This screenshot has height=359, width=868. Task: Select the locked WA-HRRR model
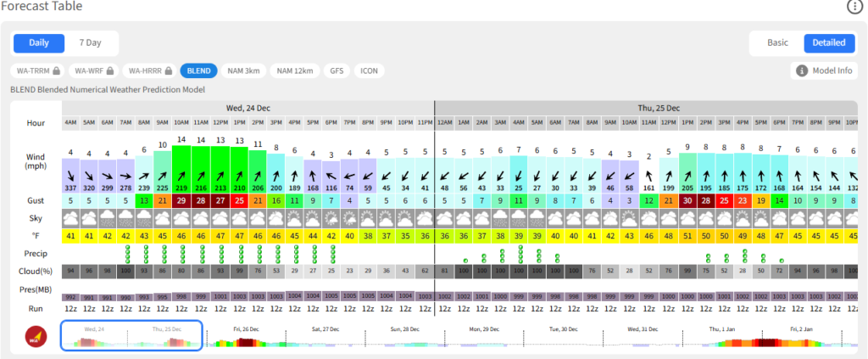pos(149,70)
